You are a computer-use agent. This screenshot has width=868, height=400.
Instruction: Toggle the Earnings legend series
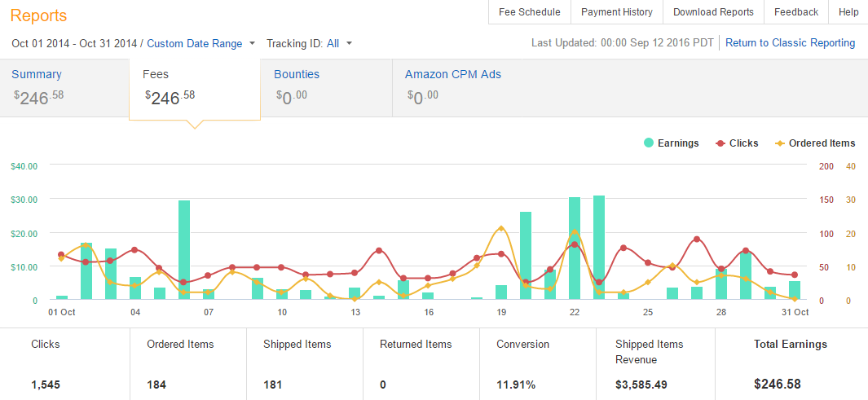click(671, 143)
